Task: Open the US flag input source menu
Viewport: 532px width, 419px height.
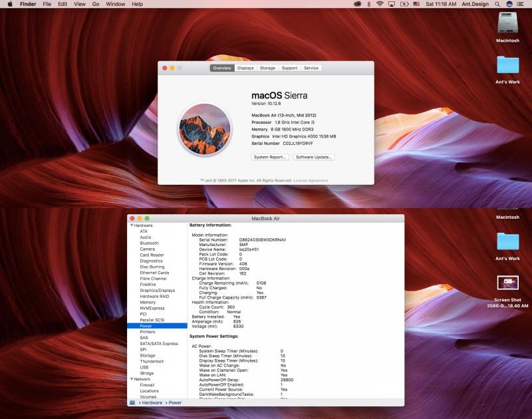Action: click(x=416, y=4)
